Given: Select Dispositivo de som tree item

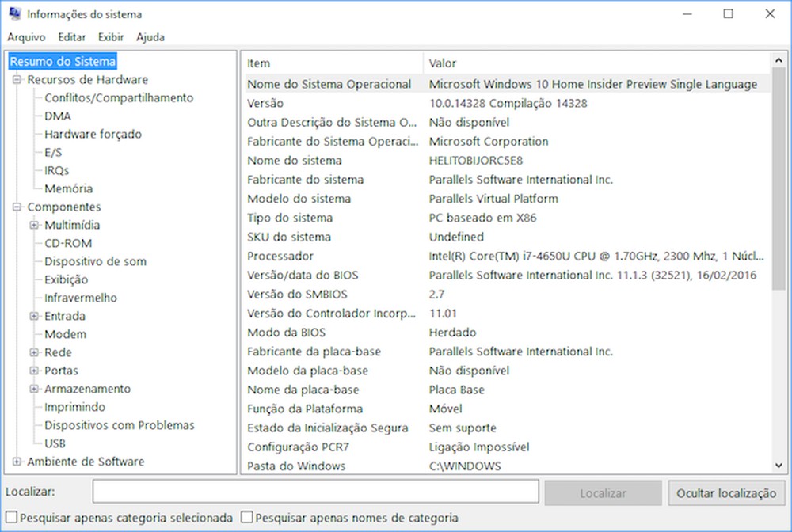Looking at the screenshot, I should pyautogui.click(x=96, y=261).
